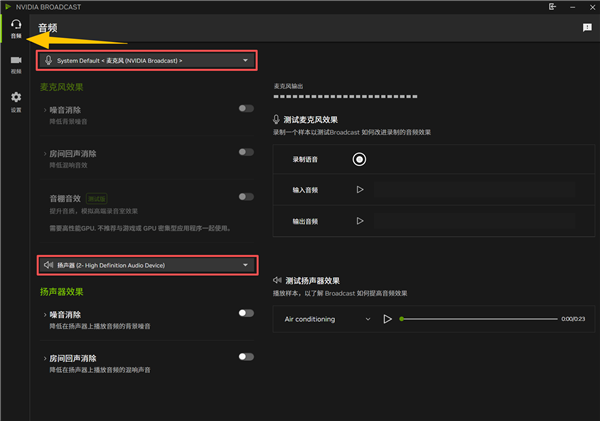Enable speaker 房间回声消除 switch

click(x=245, y=356)
